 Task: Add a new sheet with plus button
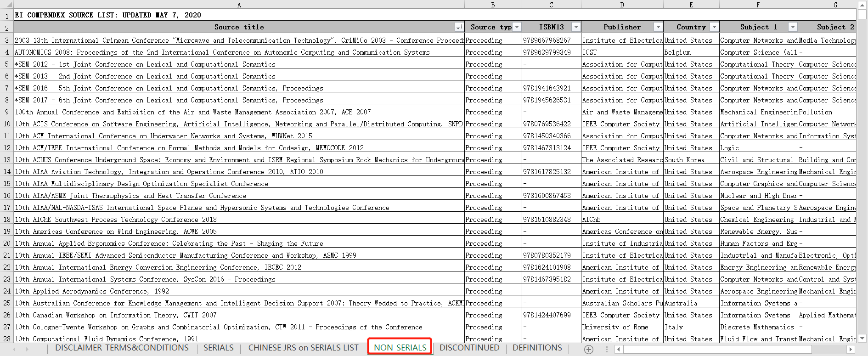pos(589,350)
